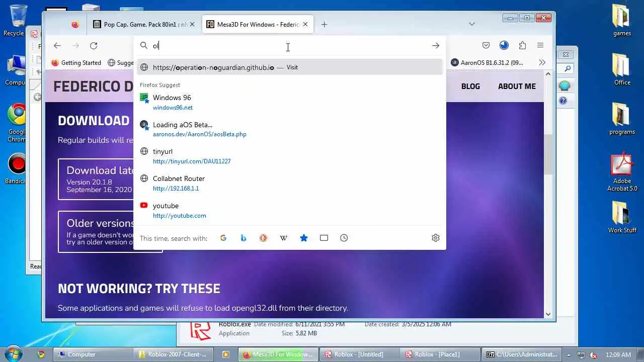The width and height of the screenshot is (644, 362).
Task: Open the Windows Start button
Action: coord(13,354)
